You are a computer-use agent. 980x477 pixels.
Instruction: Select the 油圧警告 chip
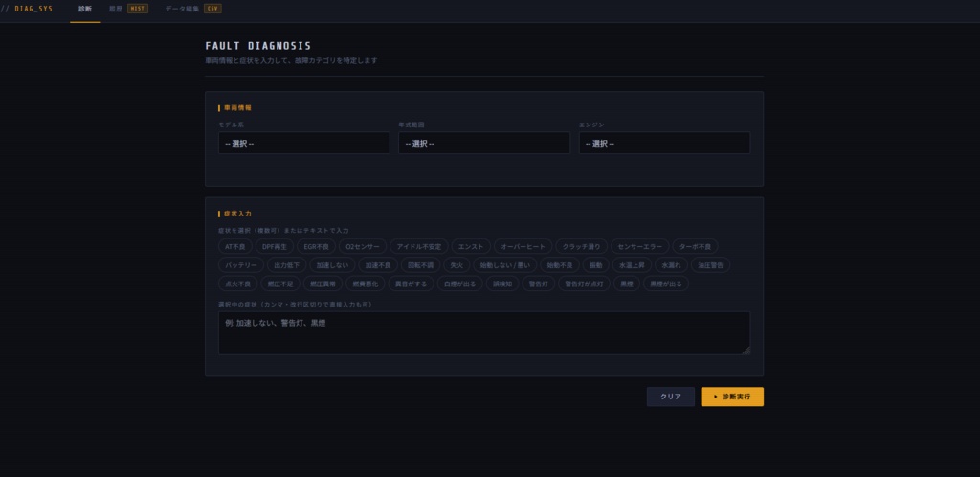pyautogui.click(x=711, y=265)
